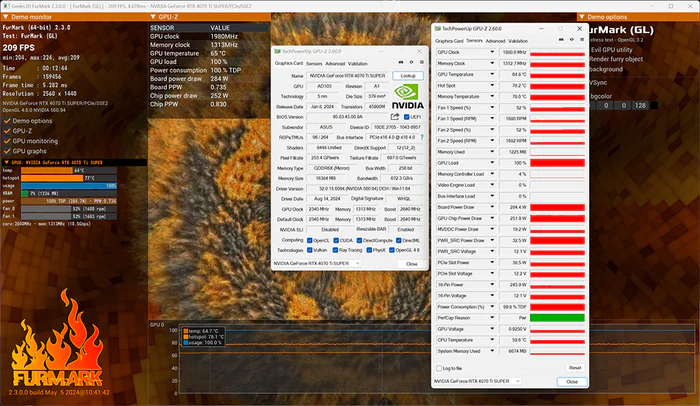Collapse the FurMark GPU-Z panel header
Screen dimensions: 700x406
(x=153, y=17)
